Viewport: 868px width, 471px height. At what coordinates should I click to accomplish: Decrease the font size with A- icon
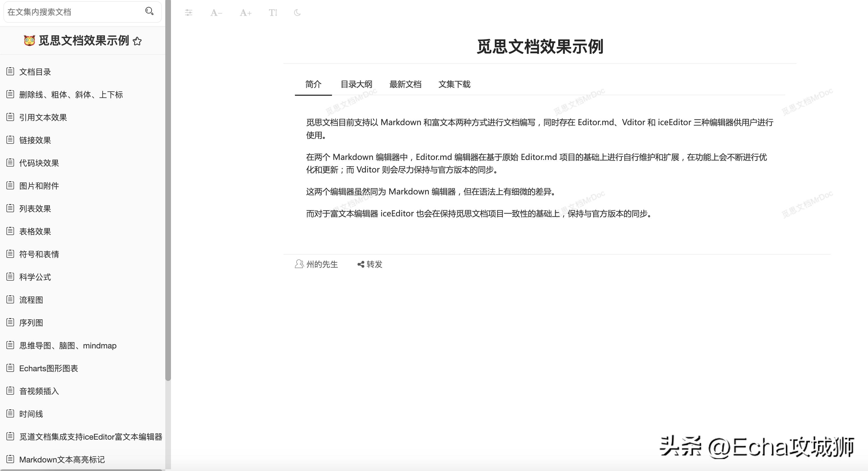tap(216, 13)
